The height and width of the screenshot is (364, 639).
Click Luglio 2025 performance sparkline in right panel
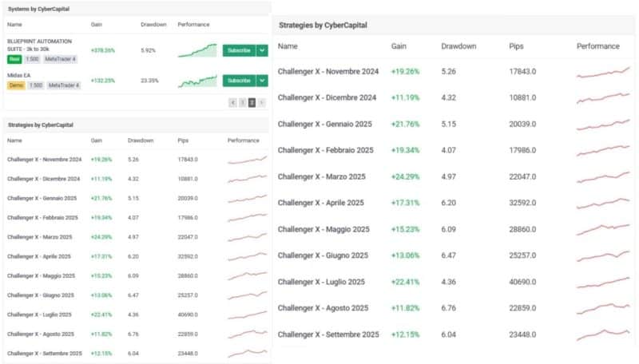(x=602, y=282)
